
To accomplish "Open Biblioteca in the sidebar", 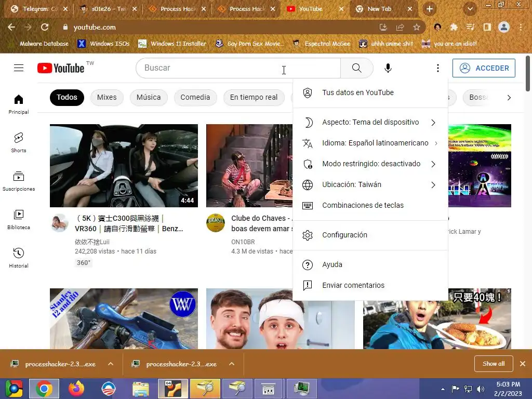I will [19, 220].
